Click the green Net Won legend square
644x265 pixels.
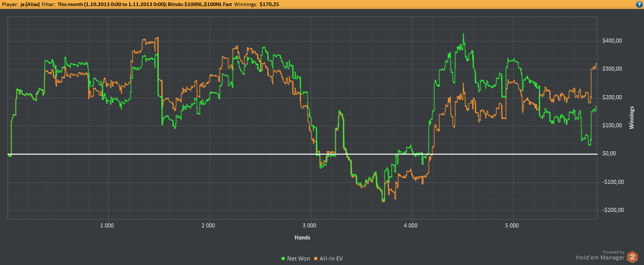click(283, 258)
